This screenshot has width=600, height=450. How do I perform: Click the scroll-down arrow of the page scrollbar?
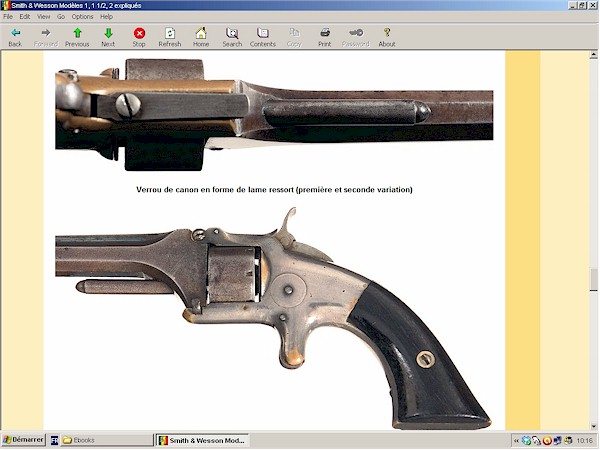pyautogui.click(x=593, y=426)
